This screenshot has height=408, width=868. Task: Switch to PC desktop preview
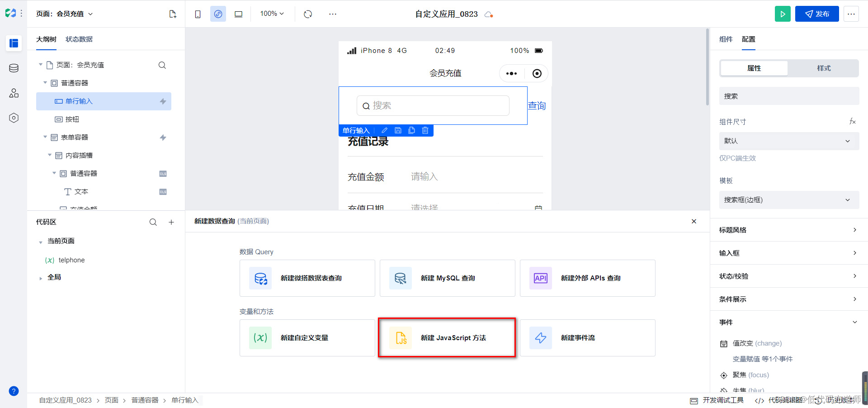238,14
